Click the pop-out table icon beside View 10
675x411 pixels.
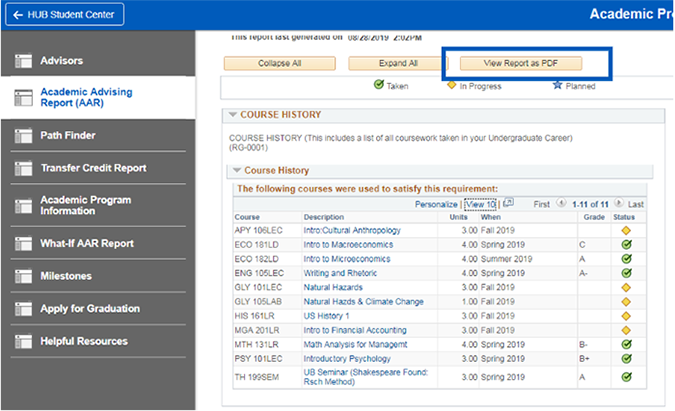point(508,203)
